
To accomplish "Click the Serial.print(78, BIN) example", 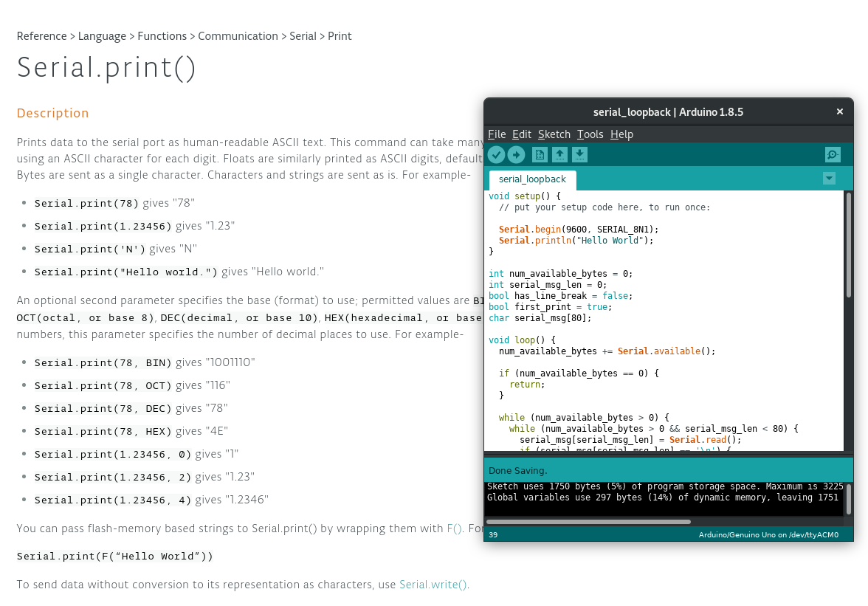I will tap(145, 362).
